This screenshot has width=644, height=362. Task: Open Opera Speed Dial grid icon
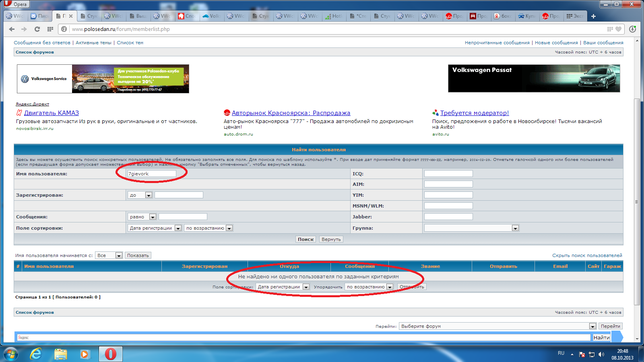50,29
